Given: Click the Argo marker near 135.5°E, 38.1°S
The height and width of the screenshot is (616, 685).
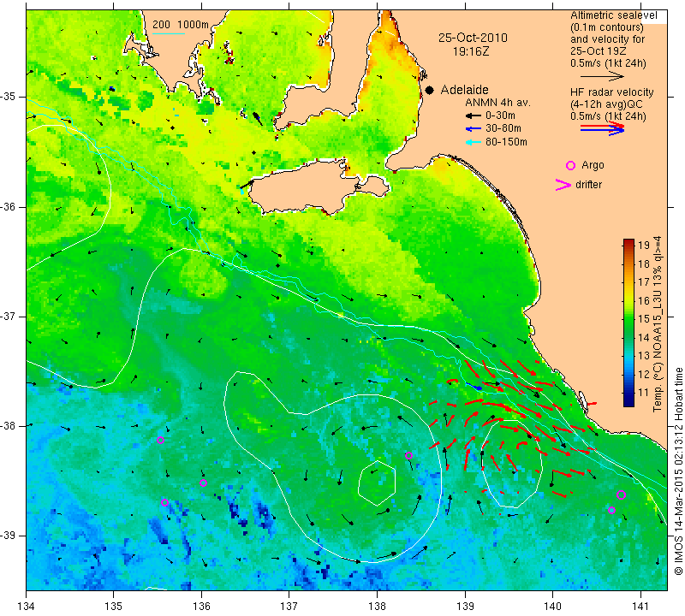Looking at the screenshot, I should [x=160, y=440].
